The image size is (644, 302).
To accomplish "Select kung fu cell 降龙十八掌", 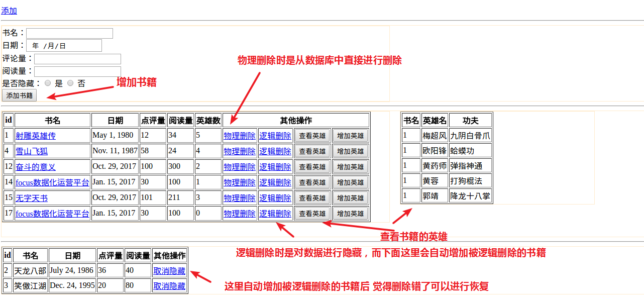I will pos(470,196).
